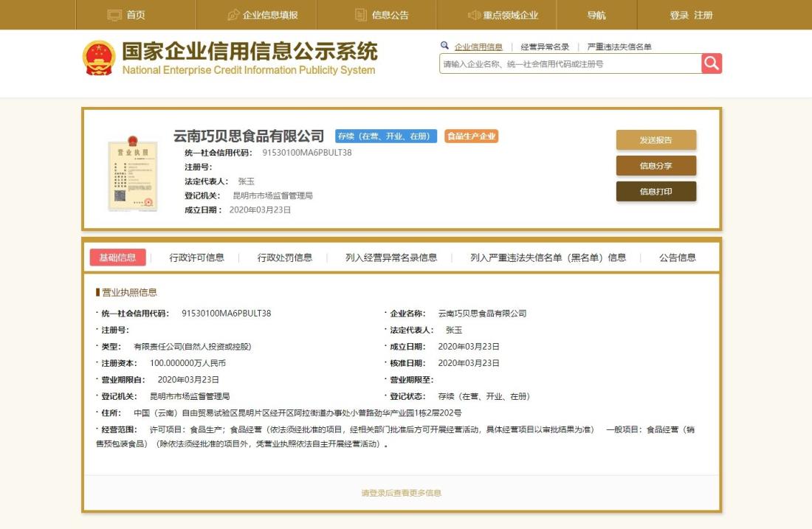
Task: Open 企业信息填报 in the navigation bar
Action: point(262,15)
